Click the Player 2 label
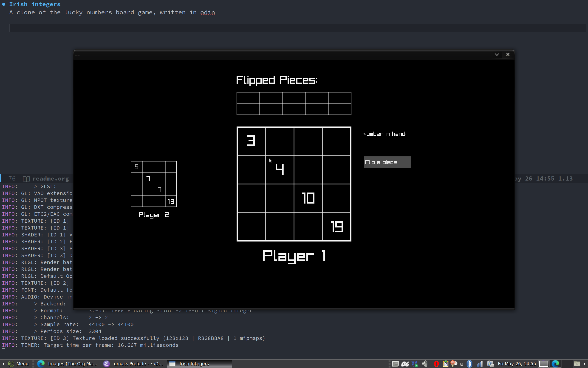Screen dimensions: 588x368 154,215
